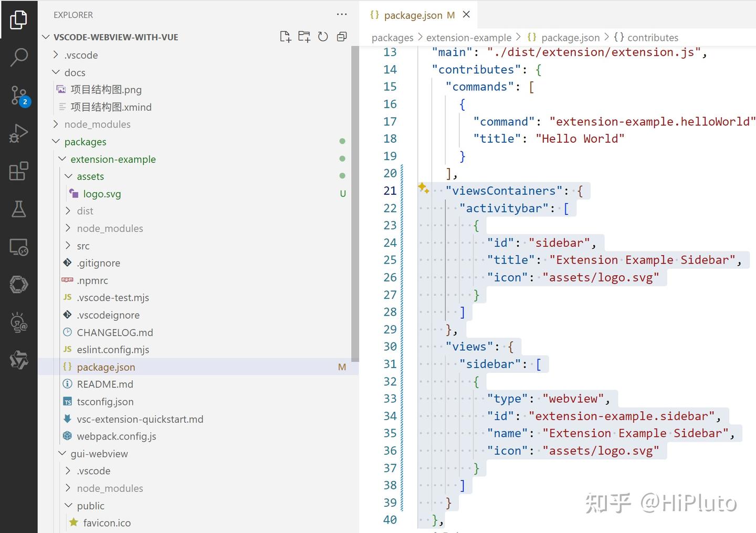Open the tsconfig.json file
The width and height of the screenshot is (756, 533).
tap(105, 401)
